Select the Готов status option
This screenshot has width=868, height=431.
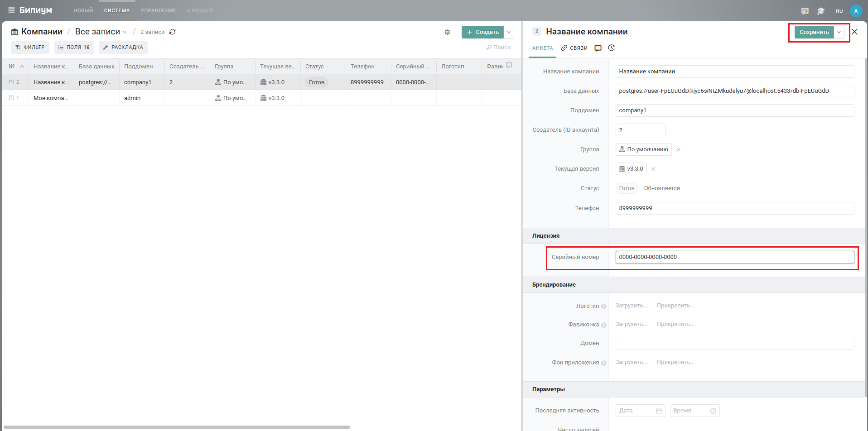pos(627,188)
